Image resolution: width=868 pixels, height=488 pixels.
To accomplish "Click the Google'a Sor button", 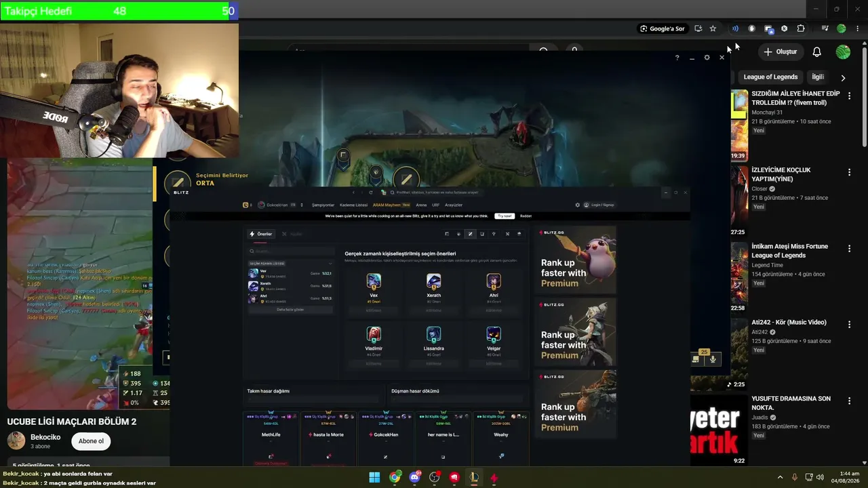I will (x=663, y=28).
